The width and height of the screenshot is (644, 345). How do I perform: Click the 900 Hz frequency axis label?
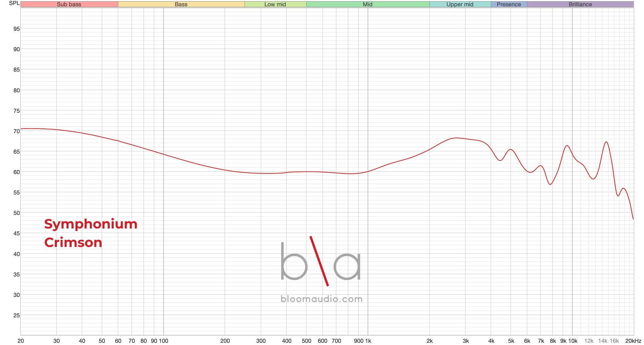click(x=358, y=341)
